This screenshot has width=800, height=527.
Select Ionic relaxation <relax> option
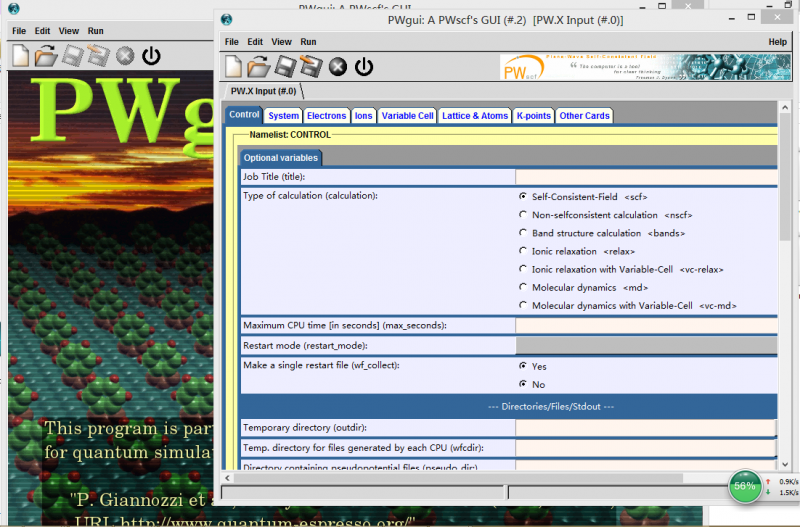(522, 251)
